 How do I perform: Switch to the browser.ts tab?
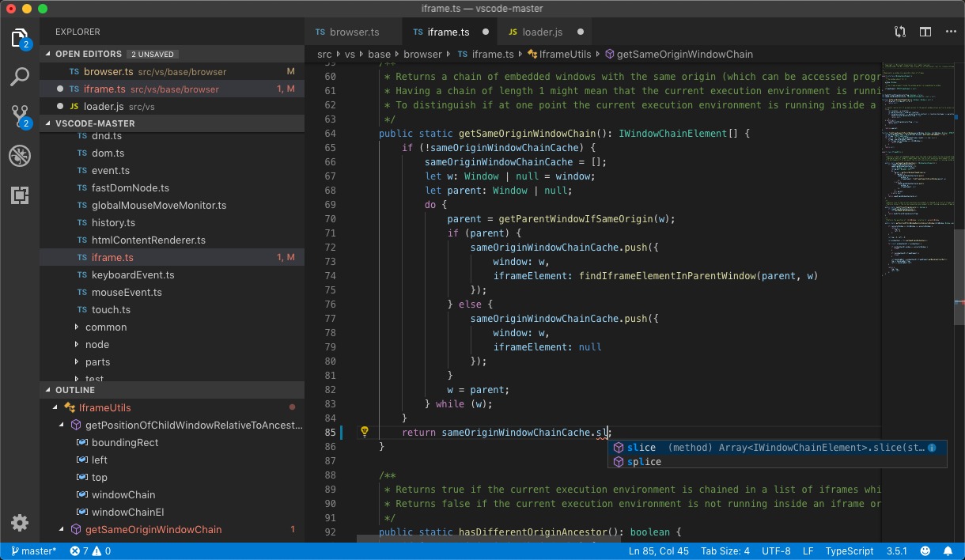(353, 33)
